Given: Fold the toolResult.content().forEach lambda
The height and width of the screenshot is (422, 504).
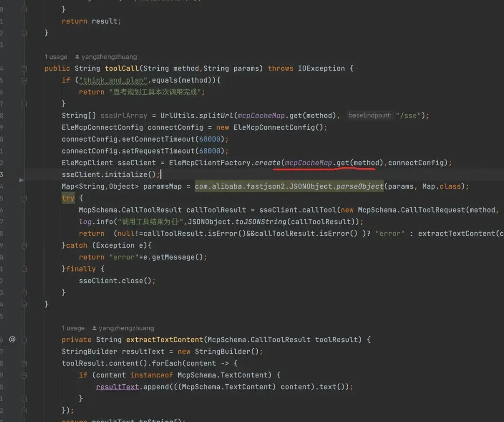Looking at the screenshot, I should click(24, 364).
